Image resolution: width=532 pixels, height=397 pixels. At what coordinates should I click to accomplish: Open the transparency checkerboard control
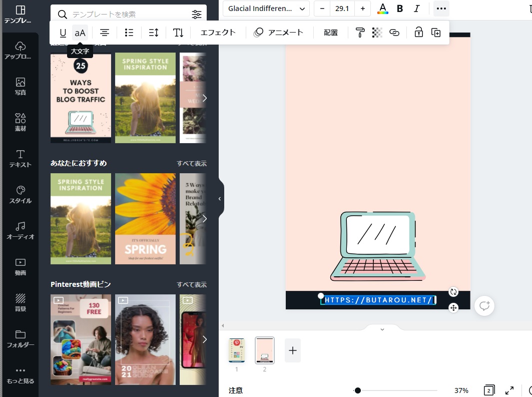point(377,33)
